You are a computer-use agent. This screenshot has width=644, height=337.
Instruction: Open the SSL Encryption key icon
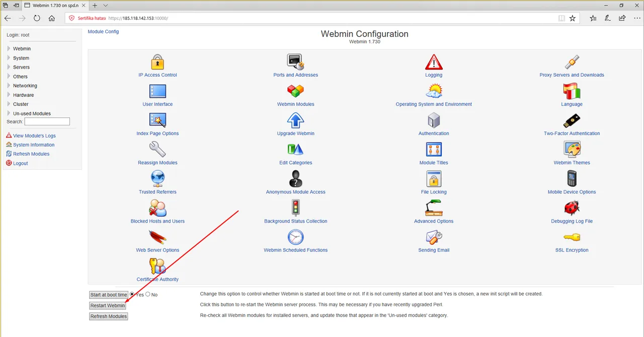point(572,237)
